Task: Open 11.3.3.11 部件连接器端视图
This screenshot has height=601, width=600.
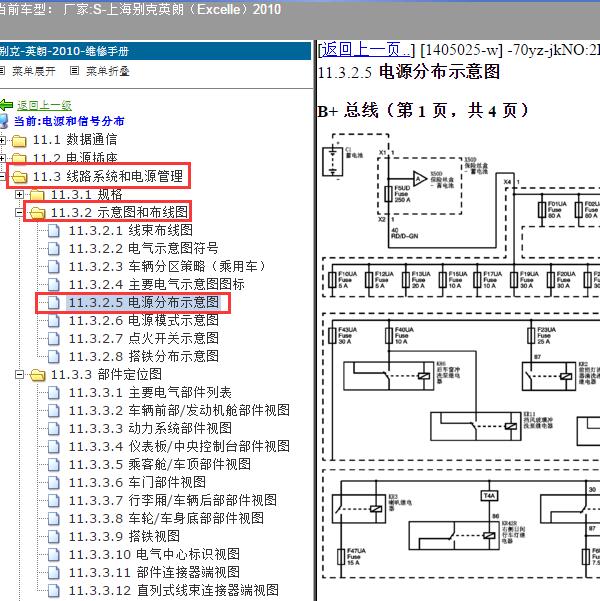Action: [155, 573]
